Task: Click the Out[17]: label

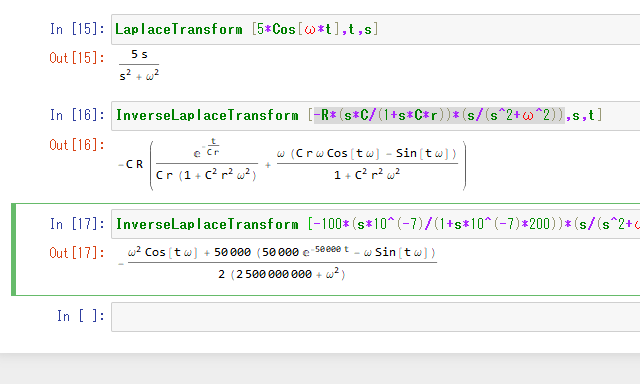Action: click(x=77, y=253)
